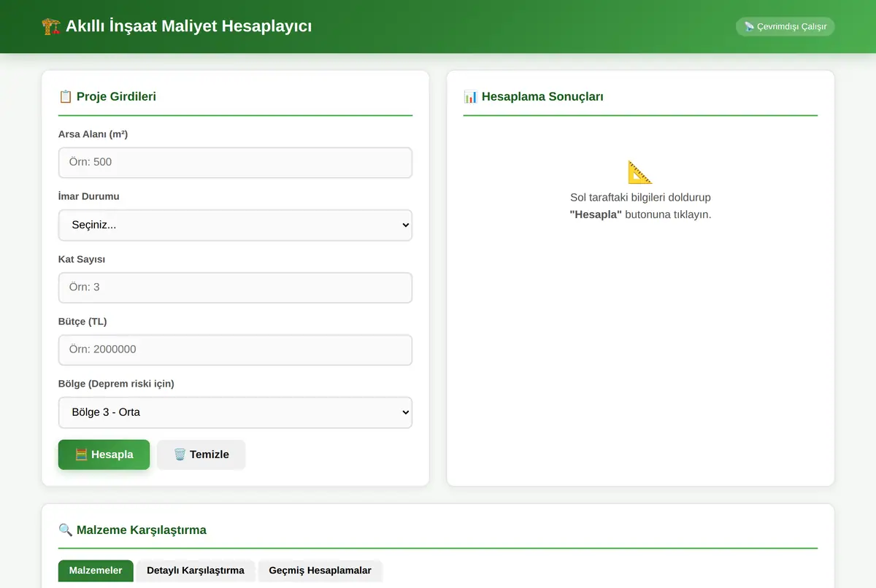The image size is (876, 588).
Task: Show the Geçmiş Hesaplamalar tab
Action: 320,570
